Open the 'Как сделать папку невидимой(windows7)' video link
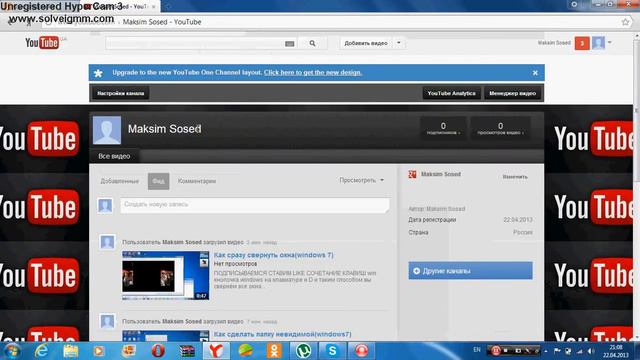640x360 pixels. coord(282,334)
